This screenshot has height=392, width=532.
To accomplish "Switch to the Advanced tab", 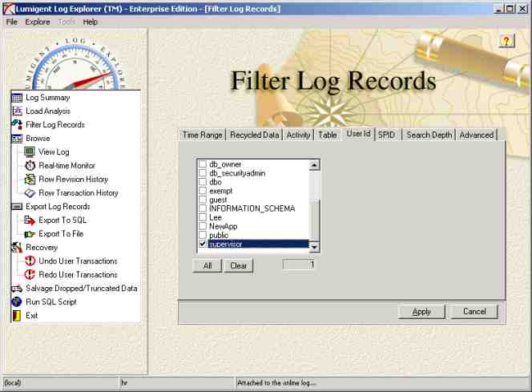I will click(x=477, y=135).
